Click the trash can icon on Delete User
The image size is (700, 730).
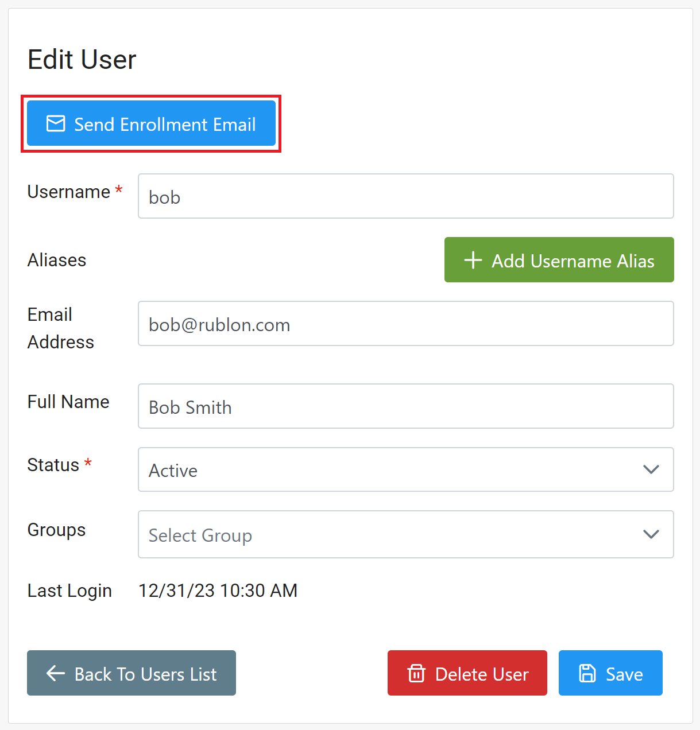(x=416, y=673)
